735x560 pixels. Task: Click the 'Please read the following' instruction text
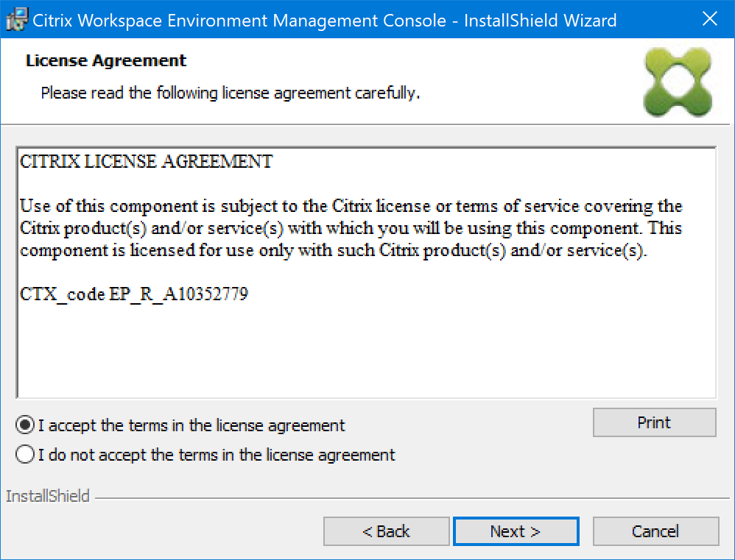click(230, 93)
